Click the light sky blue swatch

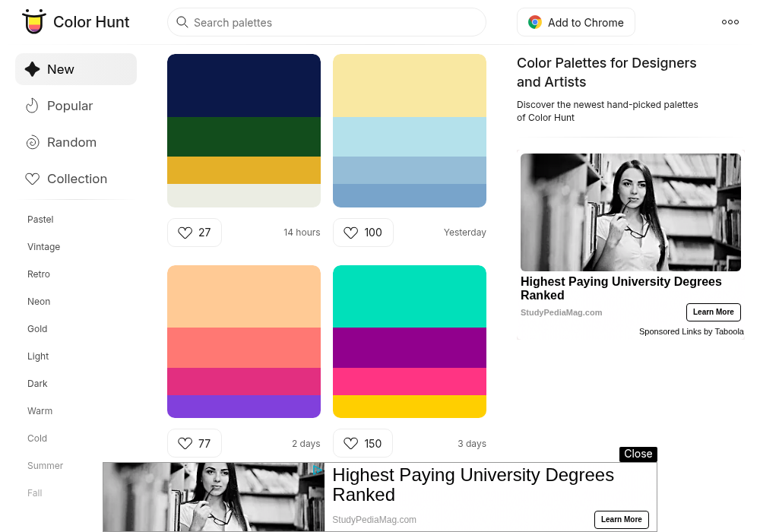[410, 137]
